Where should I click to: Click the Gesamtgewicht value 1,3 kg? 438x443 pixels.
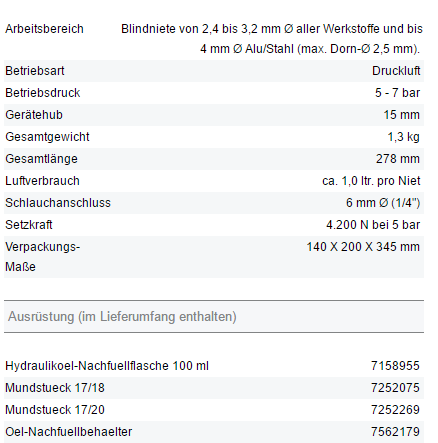tap(403, 137)
